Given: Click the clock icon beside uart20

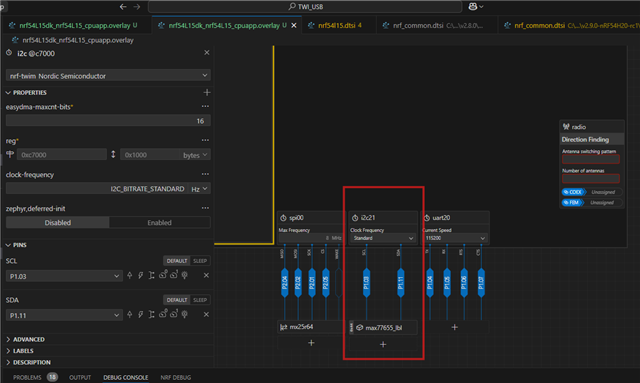Looking at the screenshot, I should click(427, 218).
